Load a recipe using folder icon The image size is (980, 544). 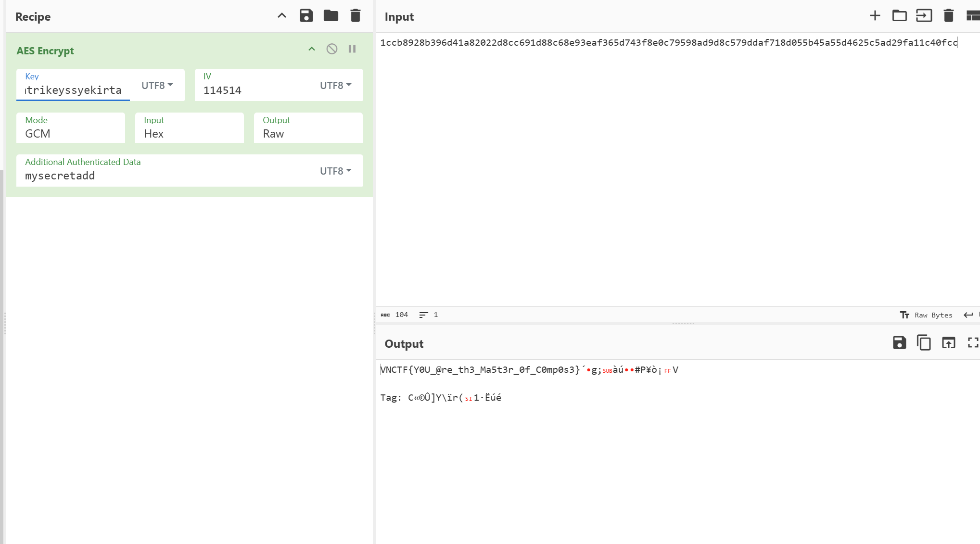click(x=331, y=16)
